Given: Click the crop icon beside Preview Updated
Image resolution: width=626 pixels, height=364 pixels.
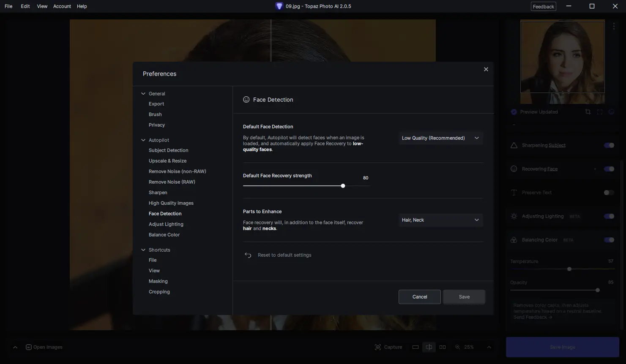Looking at the screenshot, I should (588, 112).
